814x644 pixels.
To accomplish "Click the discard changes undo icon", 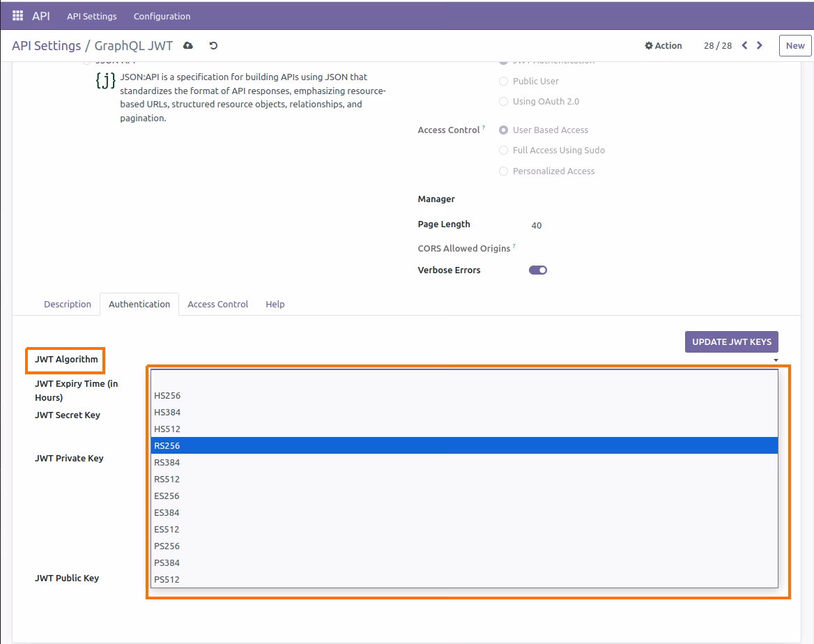I will click(x=213, y=46).
